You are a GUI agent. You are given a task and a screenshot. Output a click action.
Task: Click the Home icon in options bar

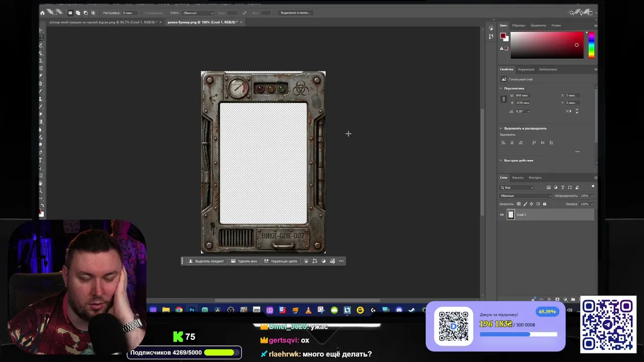click(x=42, y=13)
